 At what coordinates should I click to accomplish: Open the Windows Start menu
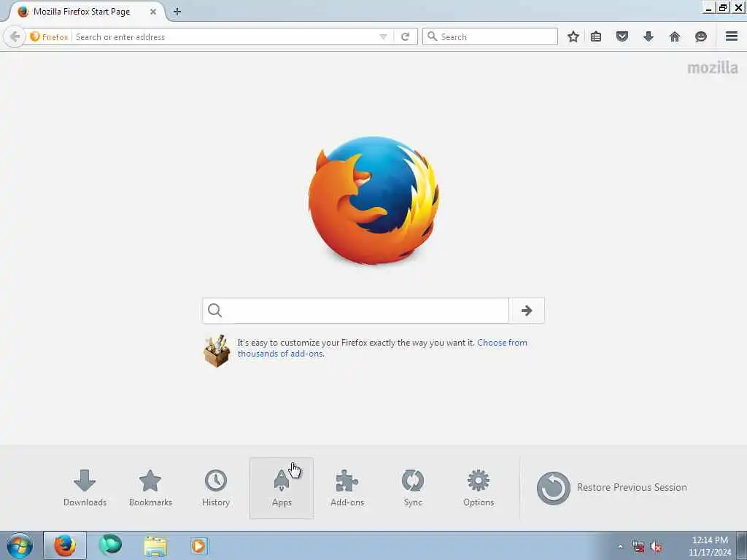[x=20, y=545]
